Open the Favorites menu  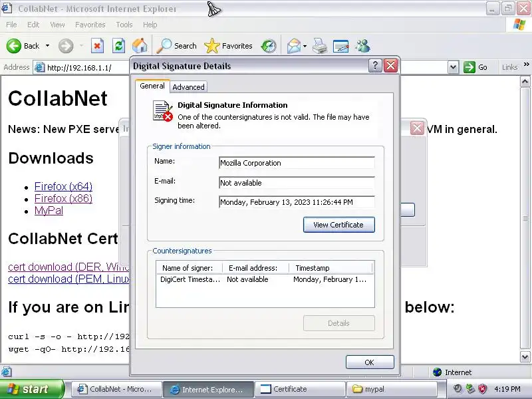click(x=90, y=25)
